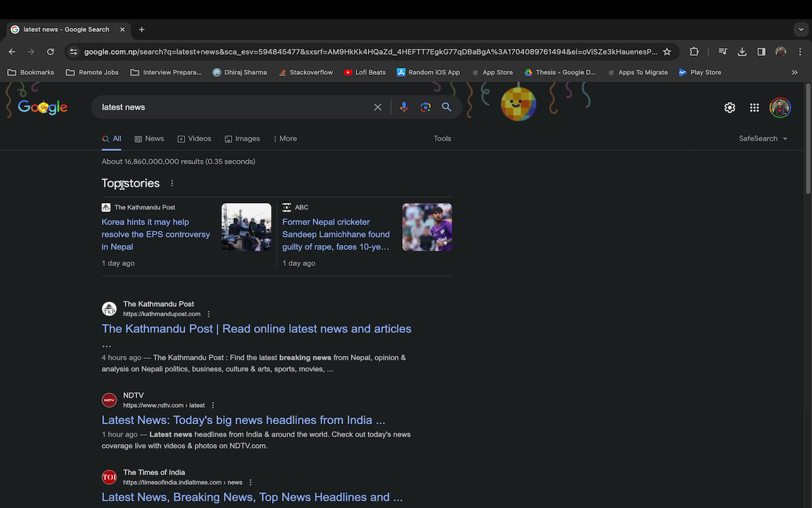Open the options menu next to NDTV result
Image resolution: width=812 pixels, height=508 pixels.
(x=213, y=405)
